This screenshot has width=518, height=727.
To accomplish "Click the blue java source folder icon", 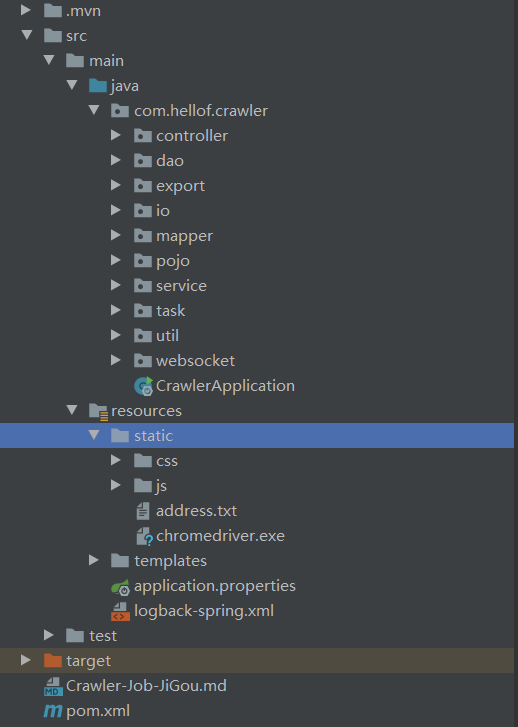I will pos(98,85).
